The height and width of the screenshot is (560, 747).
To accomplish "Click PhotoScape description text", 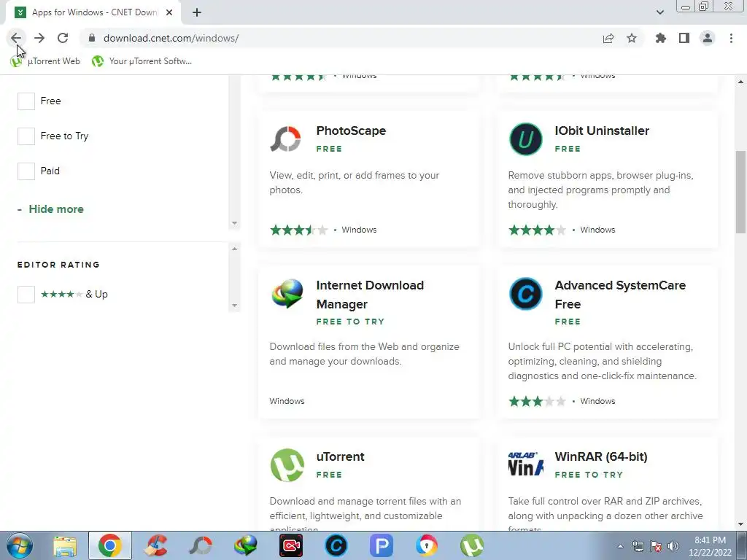I will (355, 182).
